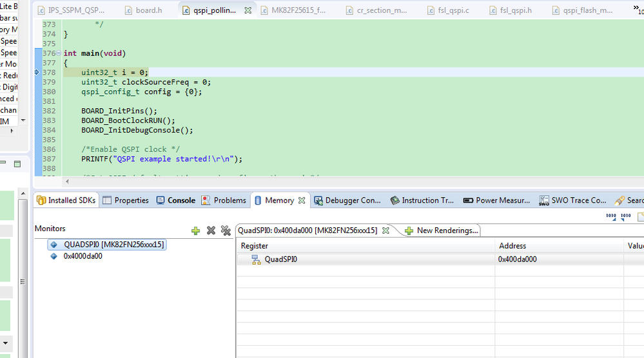Screen dimensions: 644x358
Task: Close the Memory view tab
Action: point(302,200)
